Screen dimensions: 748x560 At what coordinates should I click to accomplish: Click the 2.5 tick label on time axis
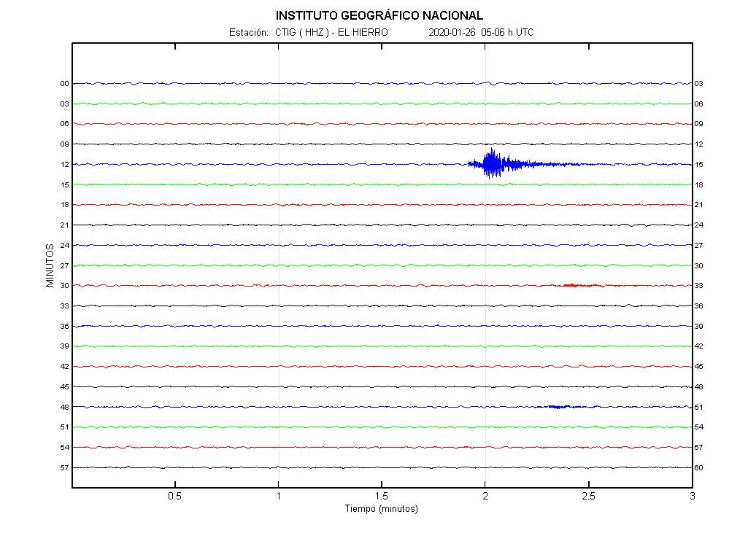coord(588,497)
